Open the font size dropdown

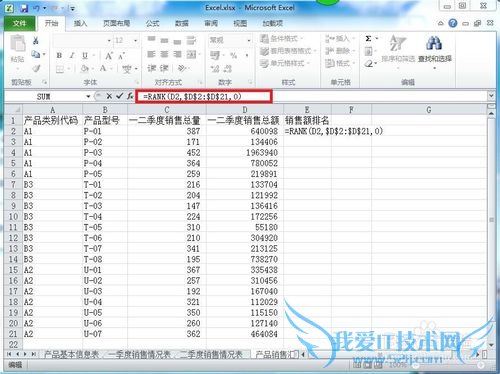[136, 41]
